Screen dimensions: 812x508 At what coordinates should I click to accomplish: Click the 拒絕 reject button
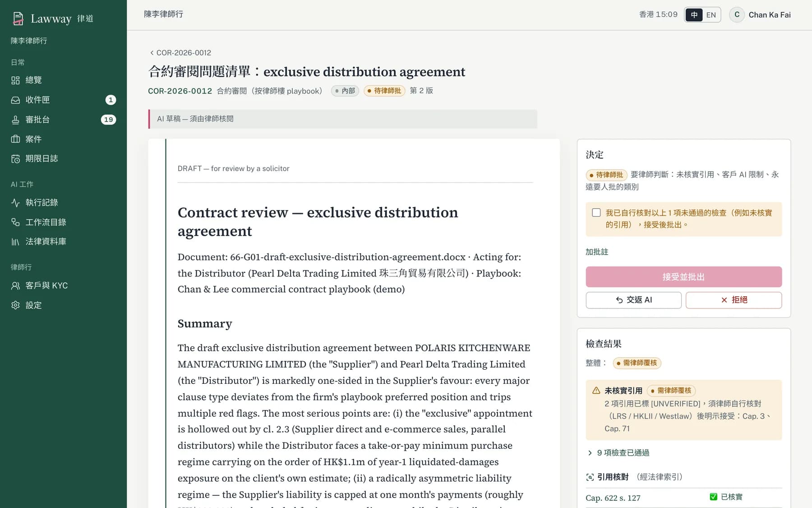[734, 300]
